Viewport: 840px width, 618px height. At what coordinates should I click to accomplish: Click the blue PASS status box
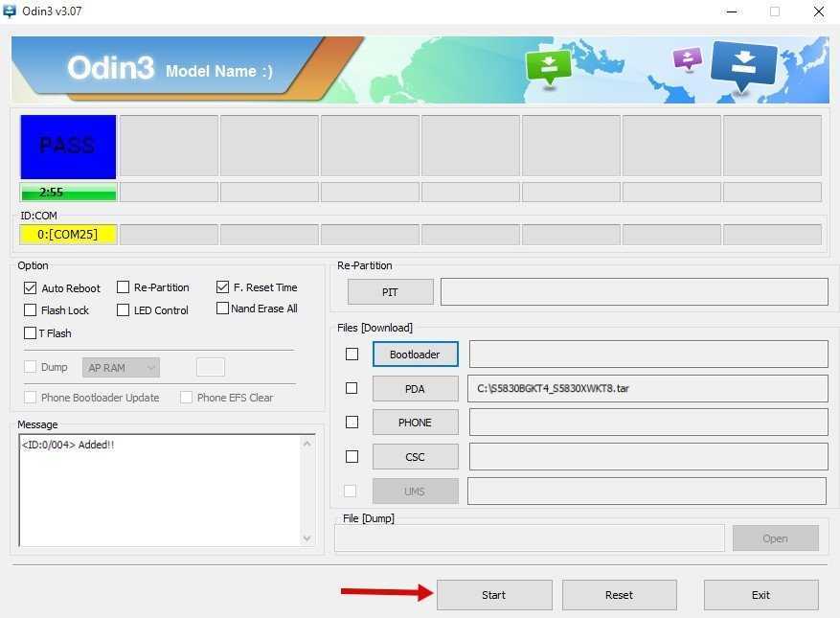68,147
